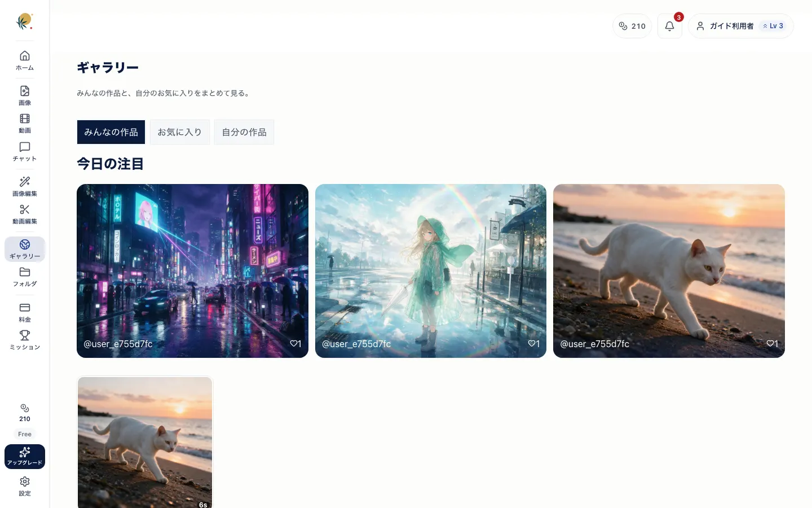Click the app logo in the sidebar
The image size is (812, 508).
(x=24, y=21)
